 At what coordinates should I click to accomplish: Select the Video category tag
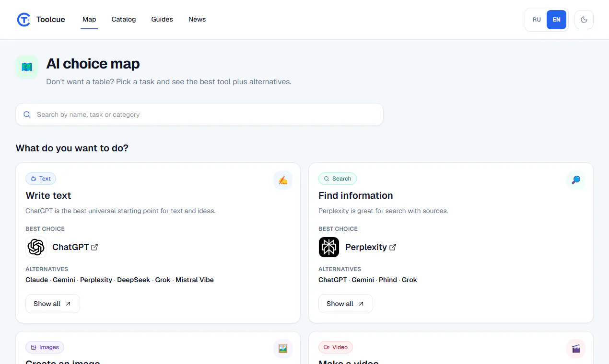[336, 347]
